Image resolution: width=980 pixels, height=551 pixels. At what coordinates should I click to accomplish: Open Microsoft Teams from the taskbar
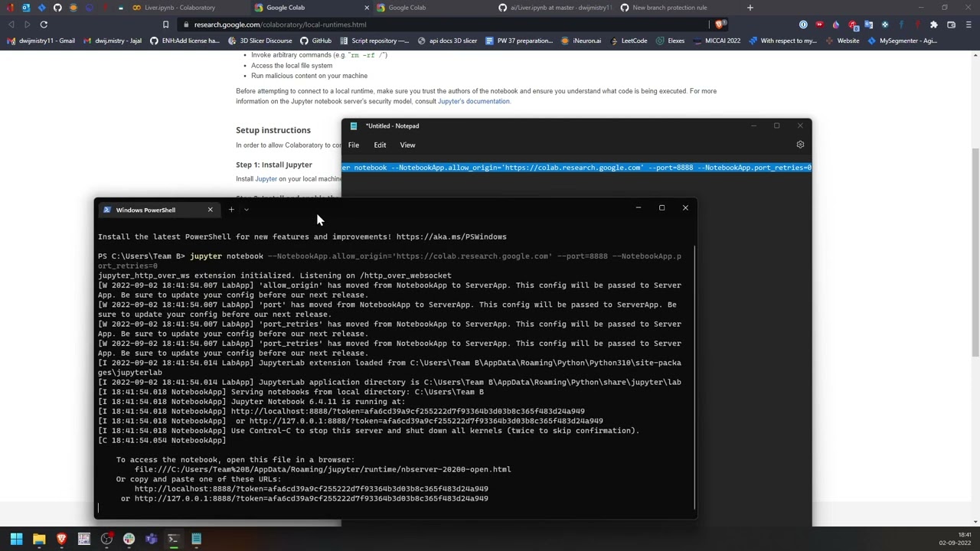click(151, 540)
